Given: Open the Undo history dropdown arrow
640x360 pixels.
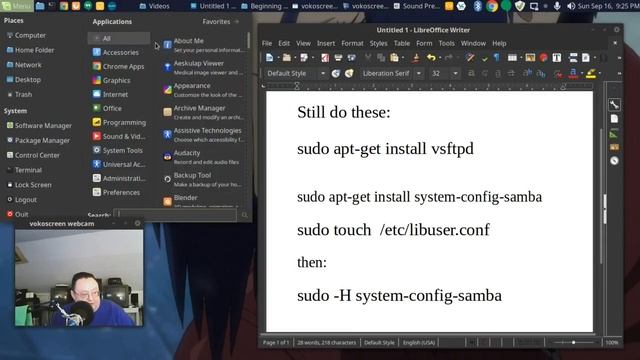Looking at the screenshot, I should (440, 58).
